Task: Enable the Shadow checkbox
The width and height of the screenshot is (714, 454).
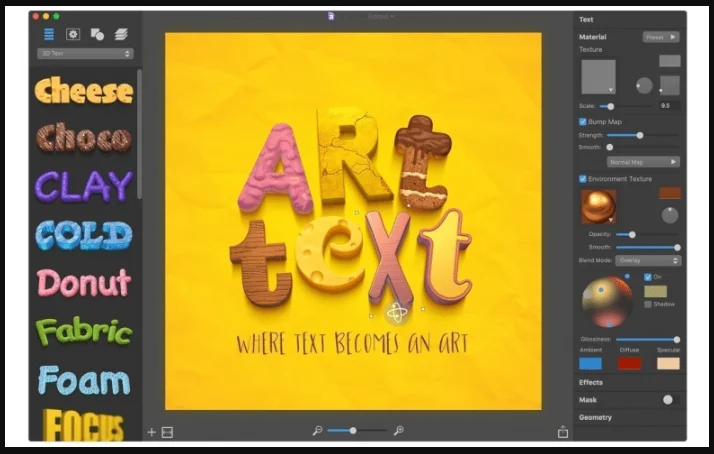Action: coord(648,304)
